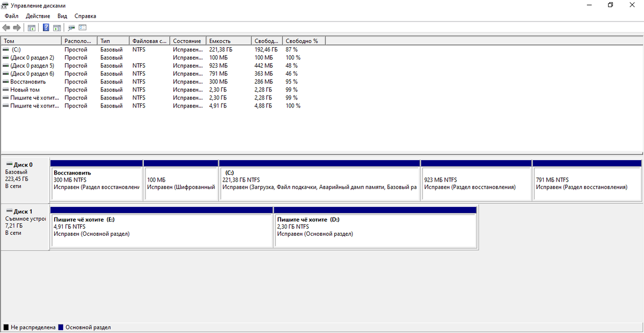Toggle the action pane toolbar icon

[57, 27]
